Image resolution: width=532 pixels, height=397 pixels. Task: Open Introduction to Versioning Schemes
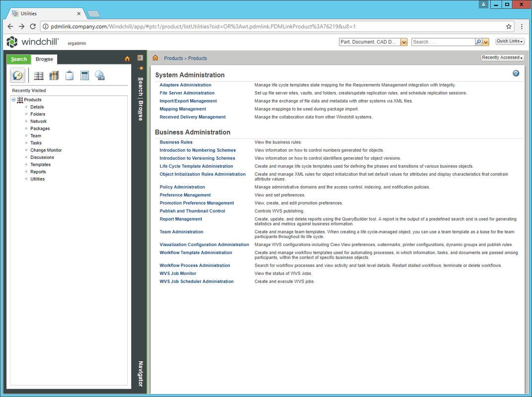(198, 158)
